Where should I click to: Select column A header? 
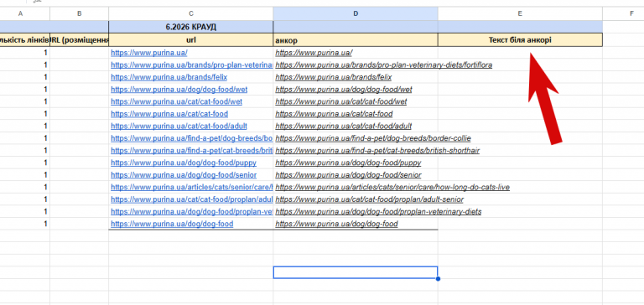20,13
